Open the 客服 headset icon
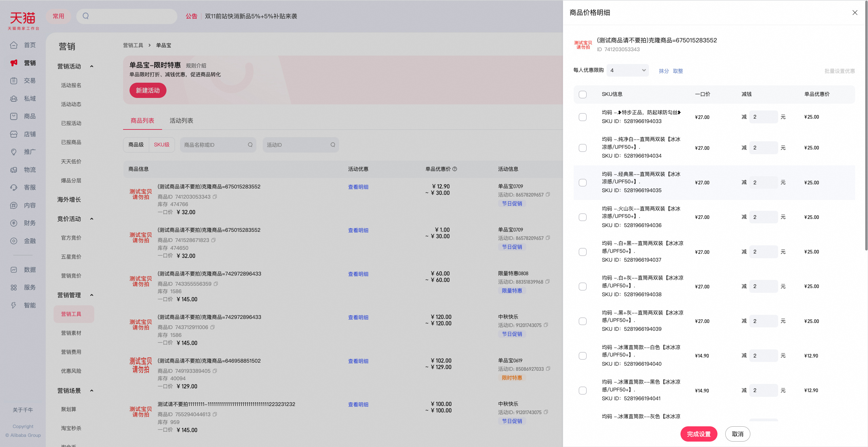 pyautogui.click(x=14, y=187)
